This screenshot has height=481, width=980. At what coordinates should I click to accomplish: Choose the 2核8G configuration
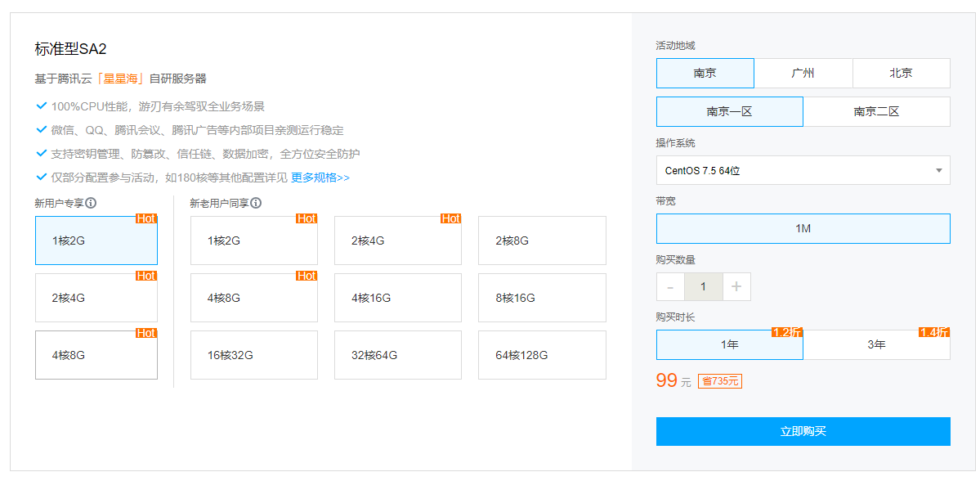[x=542, y=240]
